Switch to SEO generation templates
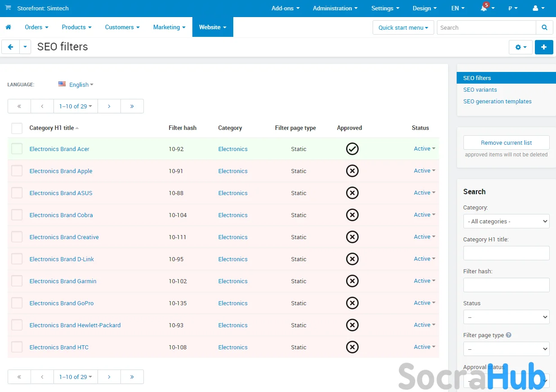This screenshot has height=392, width=556. (x=497, y=102)
